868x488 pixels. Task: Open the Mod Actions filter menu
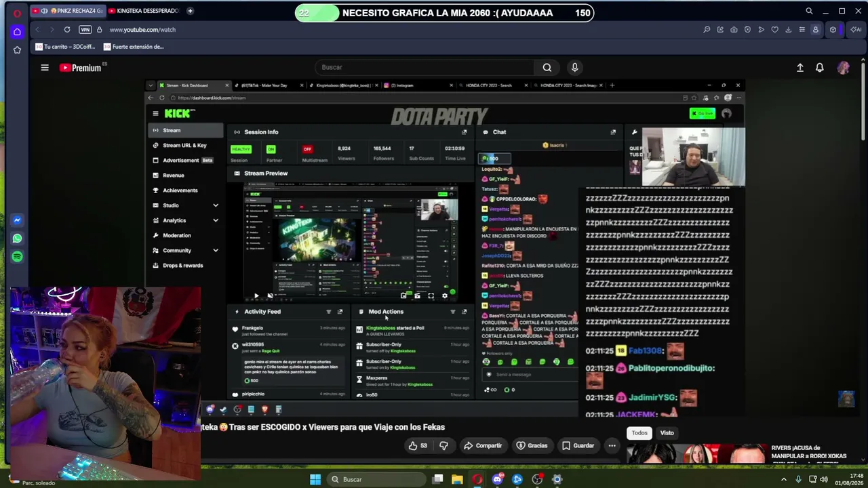click(452, 312)
